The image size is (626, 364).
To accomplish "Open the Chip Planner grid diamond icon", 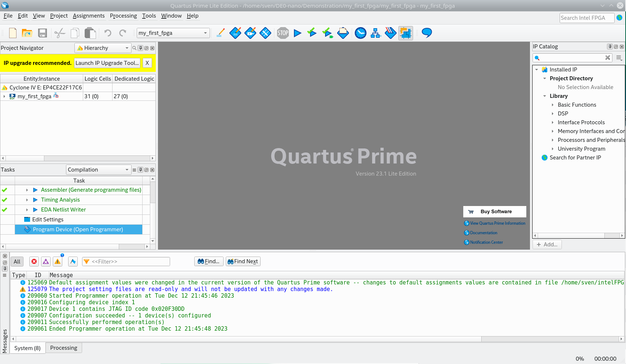I will [x=265, y=33].
